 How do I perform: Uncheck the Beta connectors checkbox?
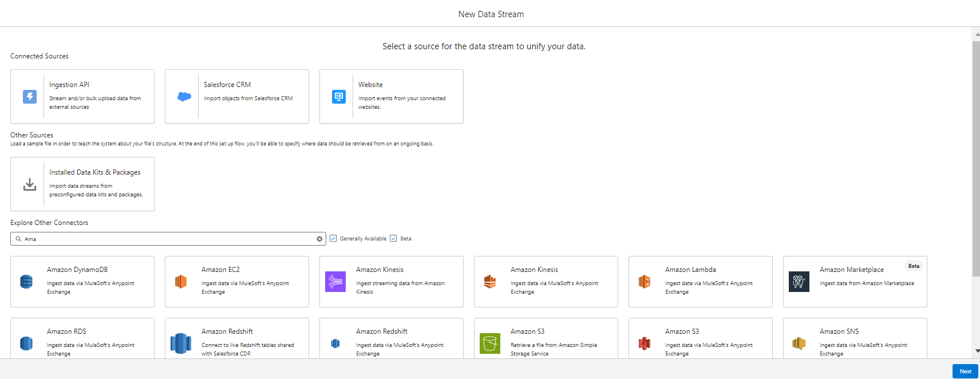coord(393,239)
